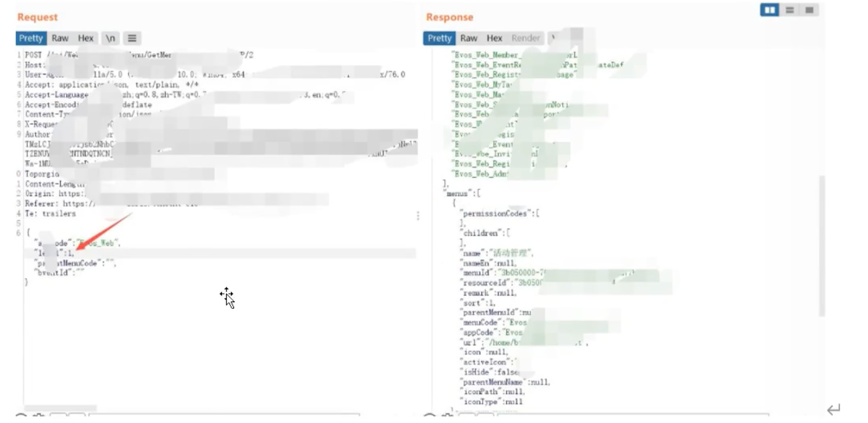Switch to top-bottom split layout icon
This screenshot has width=868, height=423.
(x=790, y=10)
